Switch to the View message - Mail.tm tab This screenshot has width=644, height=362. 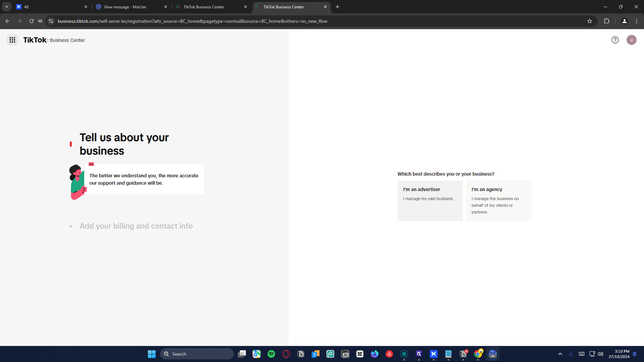tap(131, 7)
